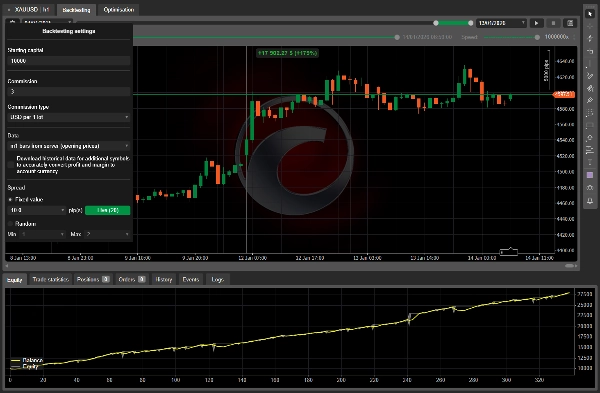This screenshot has width=600, height=393.
Task: Click the Equity legend entry
Action: coord(25,366)
